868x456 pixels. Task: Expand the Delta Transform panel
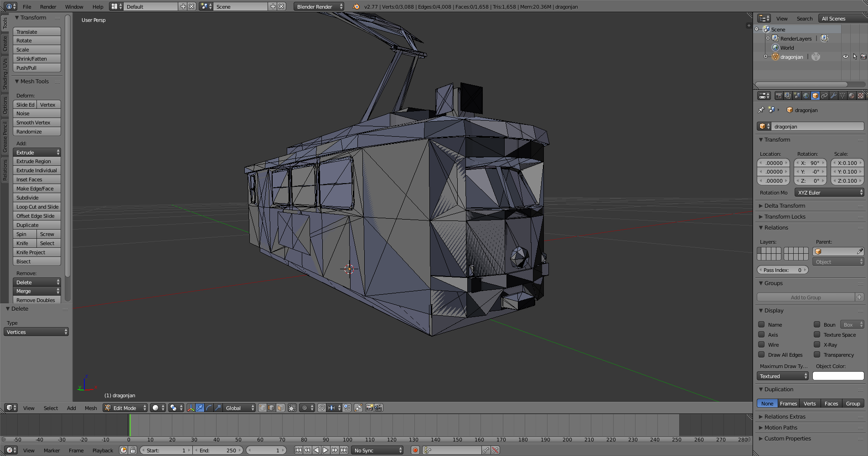(784, 205)
